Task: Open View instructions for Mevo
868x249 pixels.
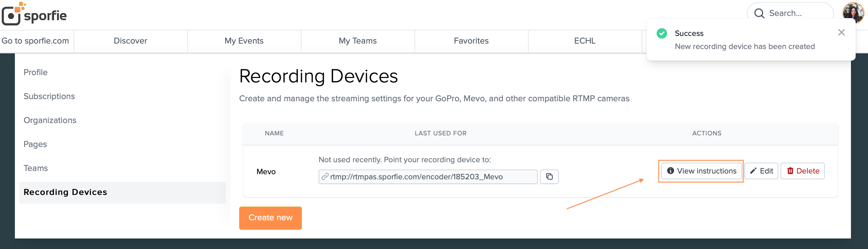Action: click(701, 171)
